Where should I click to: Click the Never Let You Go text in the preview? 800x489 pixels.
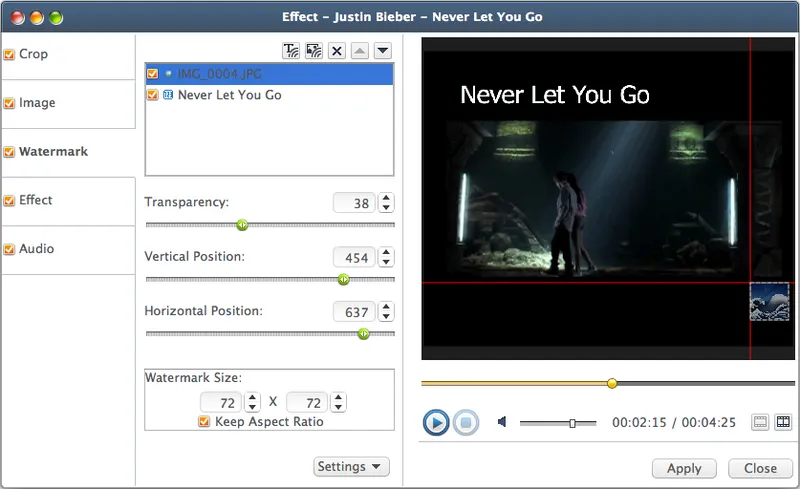pyautogui.click(x=555, y=95)
